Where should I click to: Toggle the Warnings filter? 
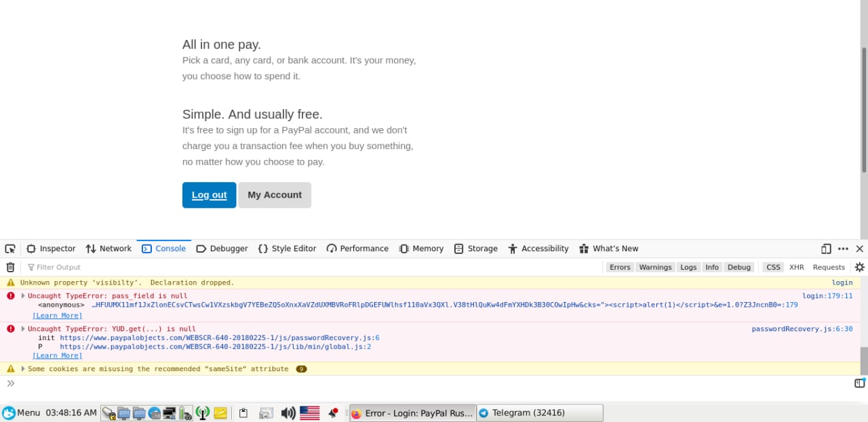(655, 267)
